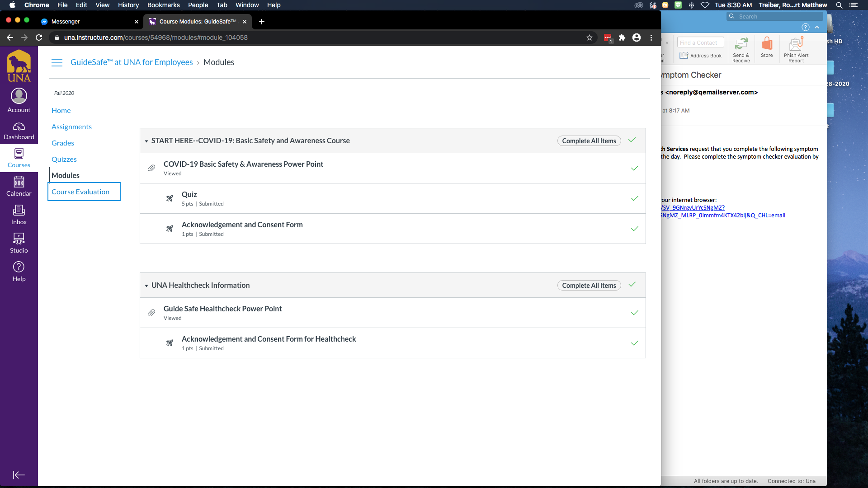This screenshot has height=488, width=868.
Task: Open Studio from the global navigation
Action: point(19,239)
